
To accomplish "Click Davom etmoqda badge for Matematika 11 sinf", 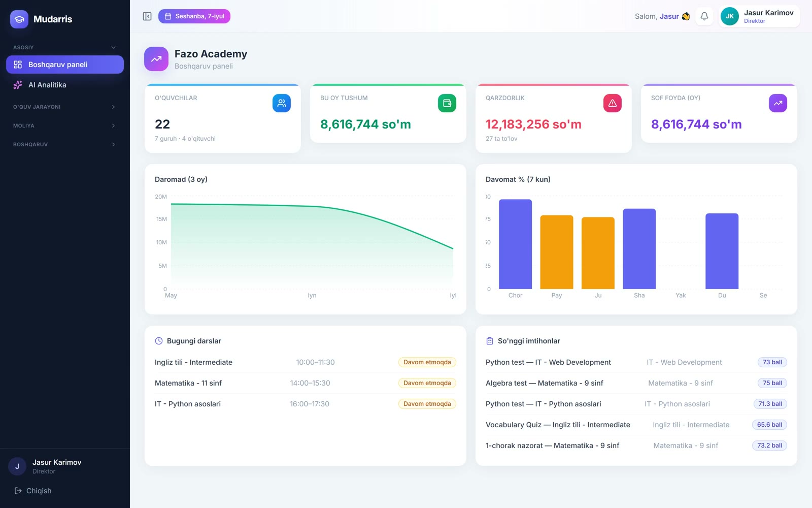I will pos(427,383).
